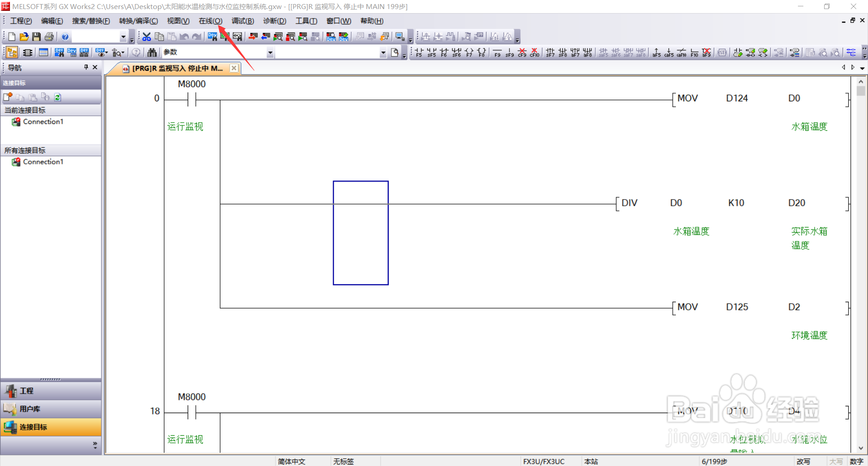The width and height of the screenshot is (868, 466).
Task: Insert application instruction (F8)
Action: tap(481, 52)
